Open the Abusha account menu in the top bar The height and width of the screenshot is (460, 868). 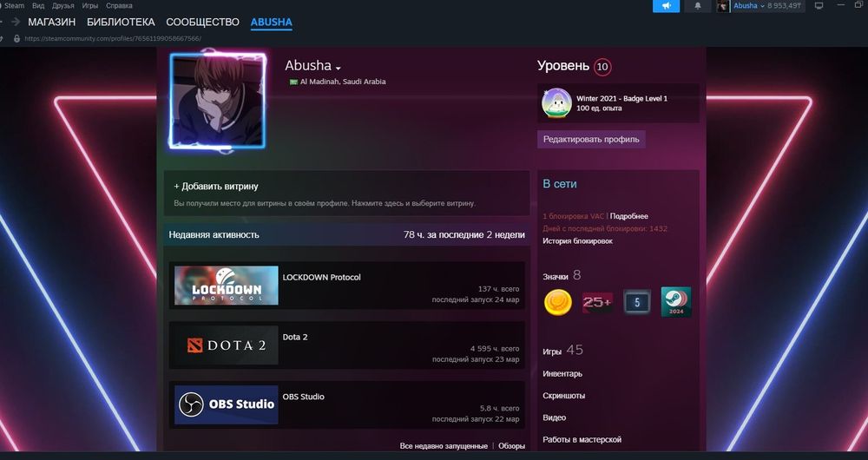748,5
